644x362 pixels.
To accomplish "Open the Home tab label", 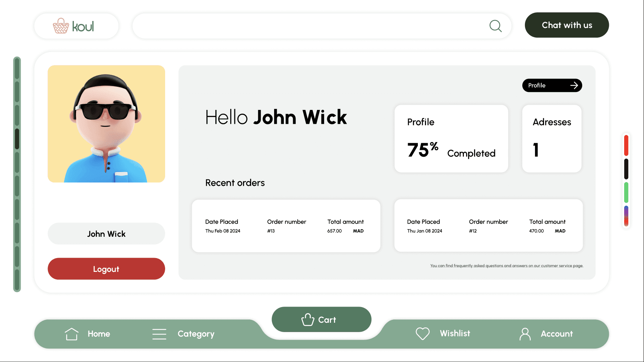I will pyautogui.click(x=99, y=334).
